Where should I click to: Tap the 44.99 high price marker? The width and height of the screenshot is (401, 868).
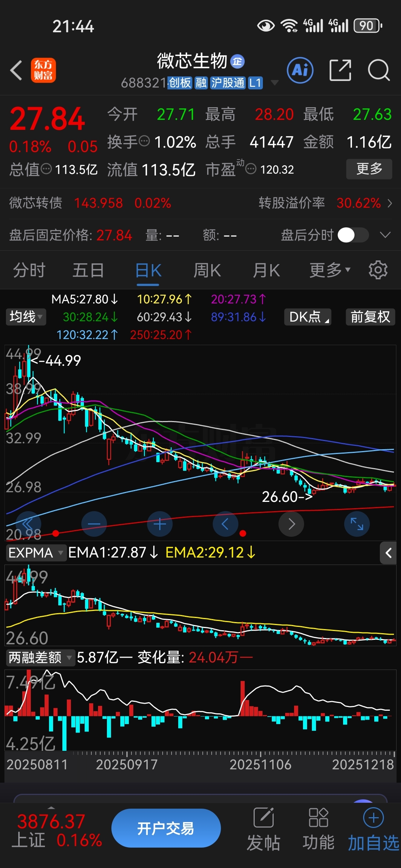click(x=56, y=360)
